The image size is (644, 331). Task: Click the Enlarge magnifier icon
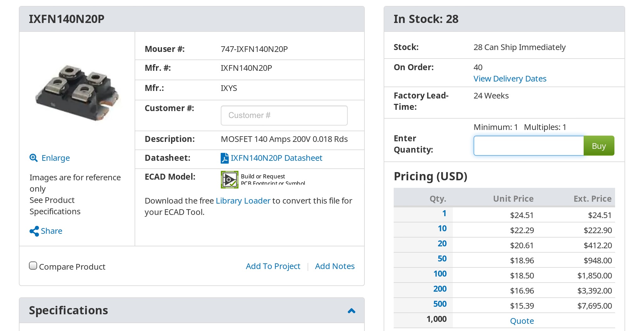pyautogui.click(x=34, y=158)
